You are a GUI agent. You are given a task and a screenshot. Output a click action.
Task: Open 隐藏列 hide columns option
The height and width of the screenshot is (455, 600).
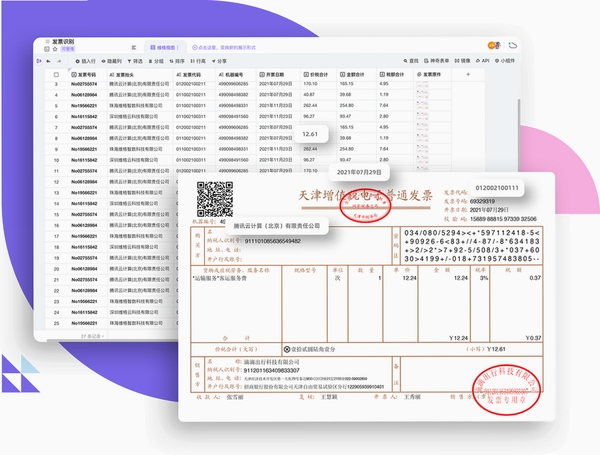[x=111, y=61]
